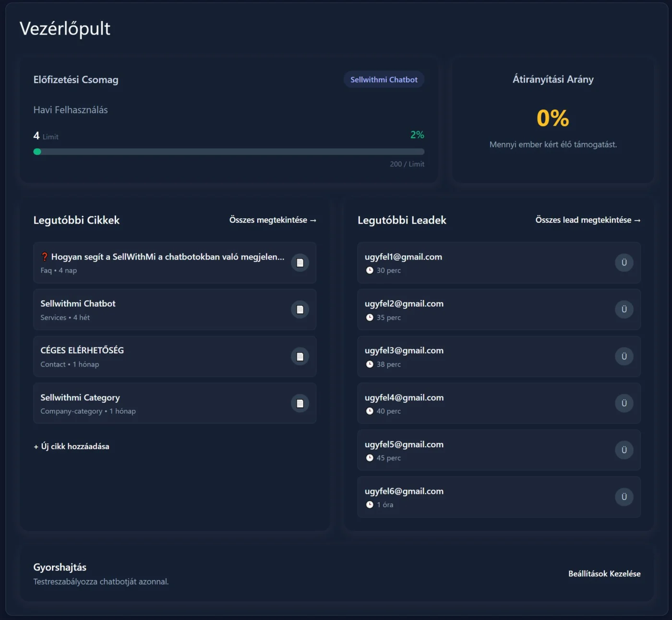The height and width of the screenshot is (620, 672).
Task: Click document icon for Sellwithmi Chatbot article
Action: click(300, 310)
